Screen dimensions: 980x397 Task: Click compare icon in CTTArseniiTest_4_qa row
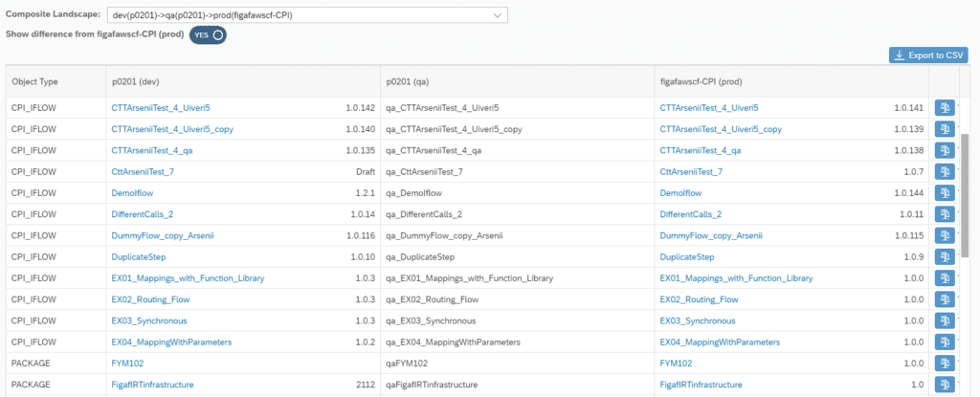[x=945, y=151]
